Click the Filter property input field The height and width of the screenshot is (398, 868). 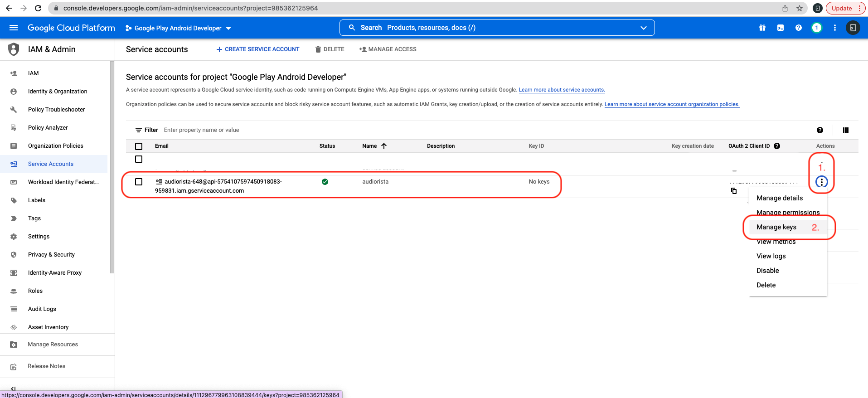tap(485, 130)
